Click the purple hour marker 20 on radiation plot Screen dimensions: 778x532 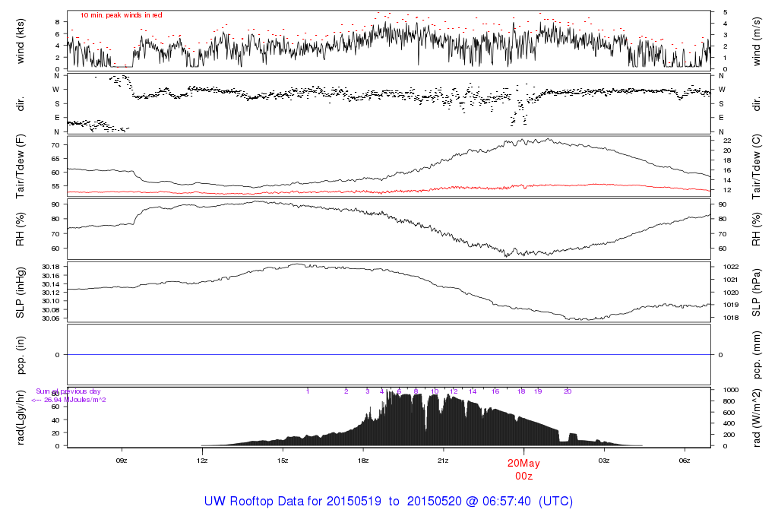(x=568, y=391)
